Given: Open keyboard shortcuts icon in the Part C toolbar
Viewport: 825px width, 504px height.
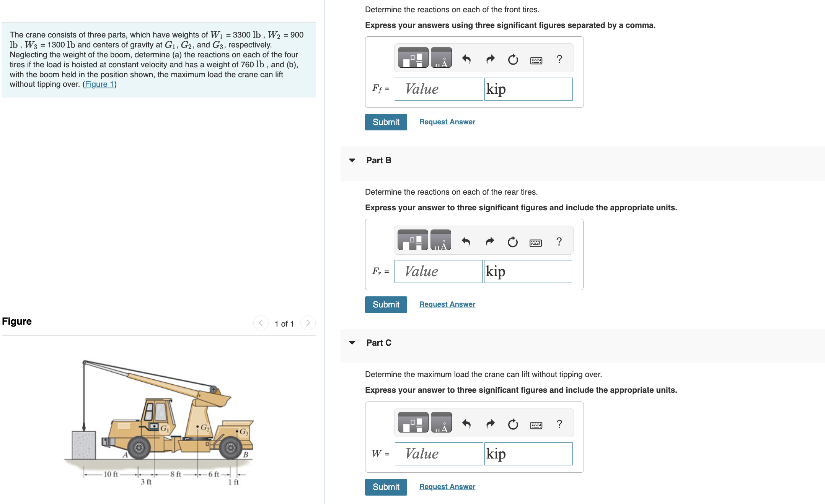Looking at the screenshot, I should click(x=536, y=425).
